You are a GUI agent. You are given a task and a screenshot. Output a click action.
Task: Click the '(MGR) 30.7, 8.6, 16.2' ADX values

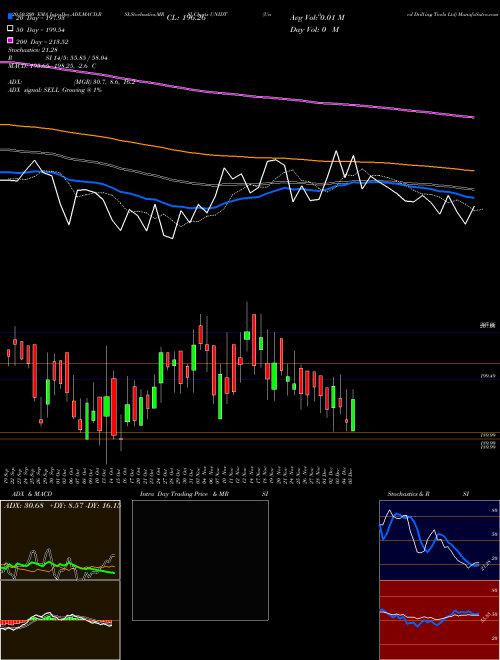(104, 82)
